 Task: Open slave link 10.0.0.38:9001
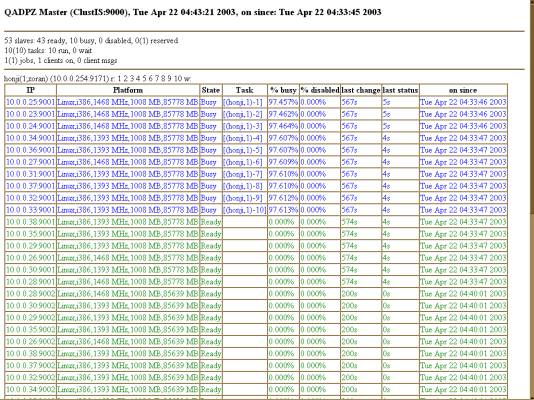[x=30, y=222]
